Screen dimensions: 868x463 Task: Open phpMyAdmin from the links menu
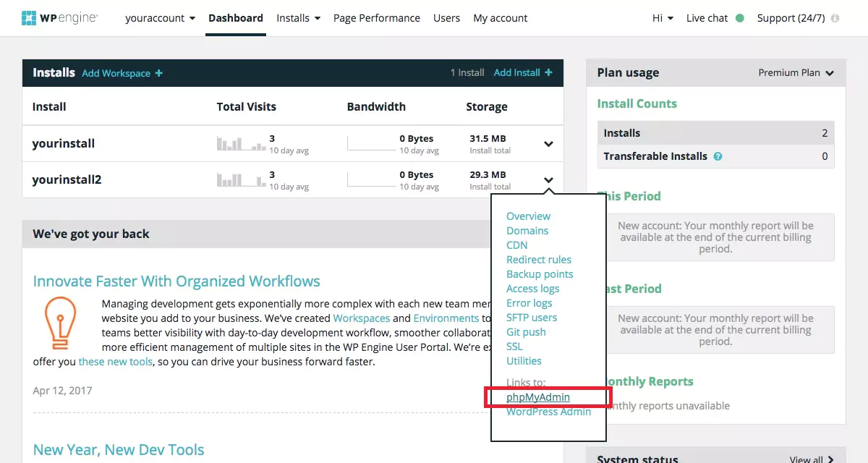click(x=538, y=396)
